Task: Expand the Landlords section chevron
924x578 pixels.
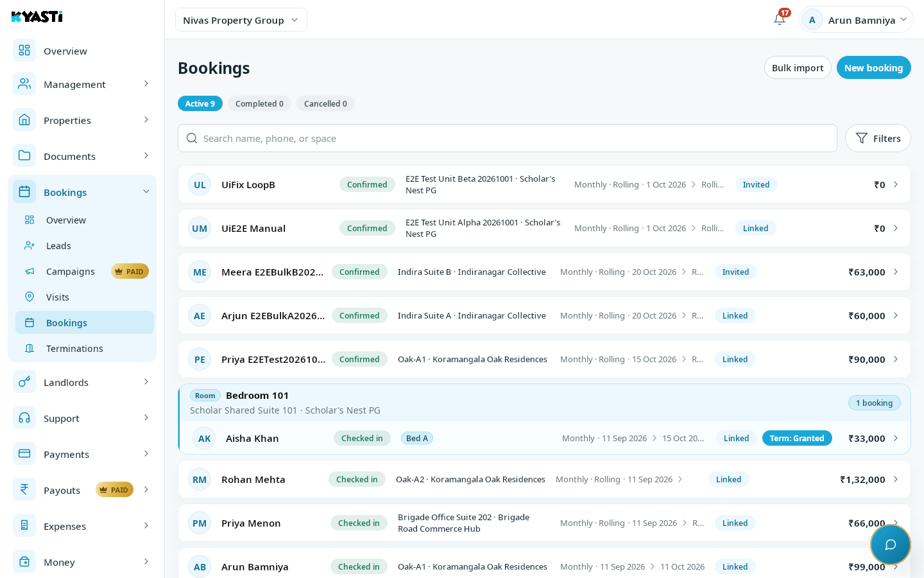Action: pos(146,381)
